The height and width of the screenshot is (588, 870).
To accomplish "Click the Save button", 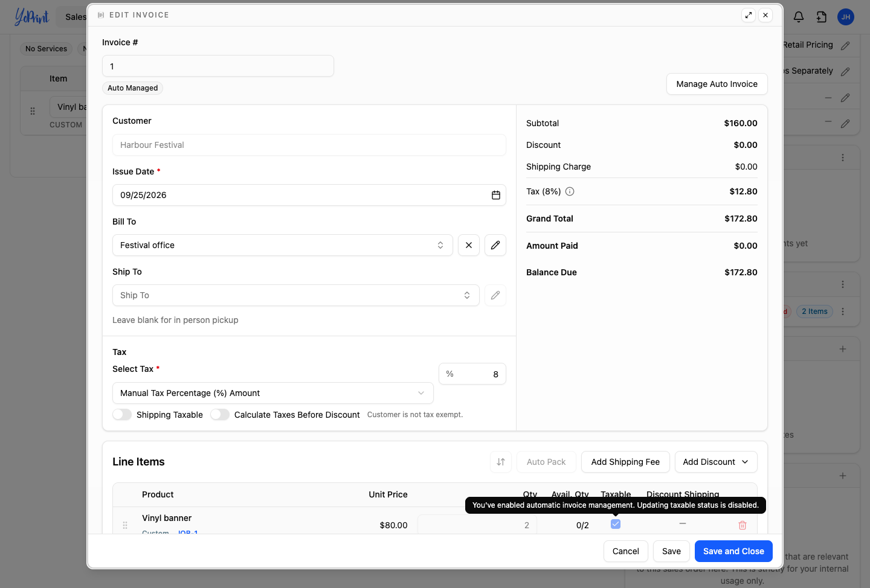I will coord(671,551).
